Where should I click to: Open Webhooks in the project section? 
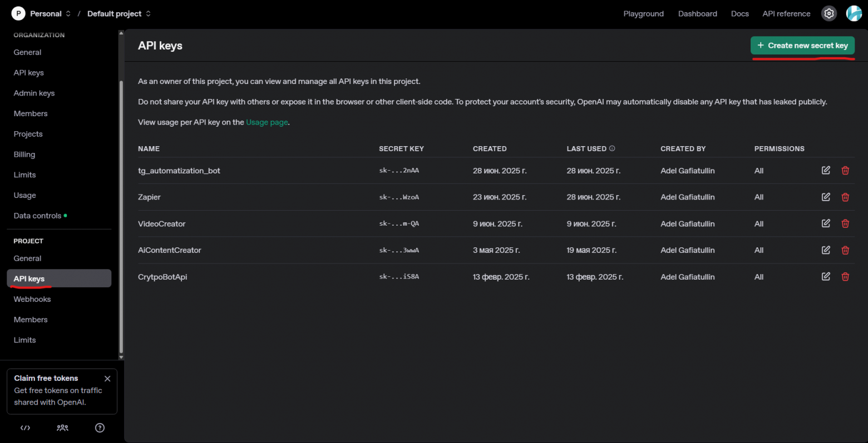pyautogui.click(x=32, y=299)
